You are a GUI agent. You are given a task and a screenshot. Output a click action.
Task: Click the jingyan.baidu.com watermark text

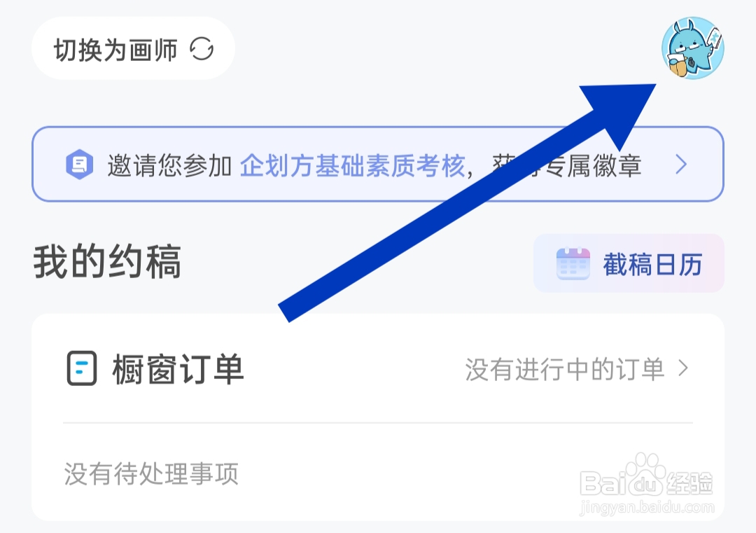(x=647, y=507)
